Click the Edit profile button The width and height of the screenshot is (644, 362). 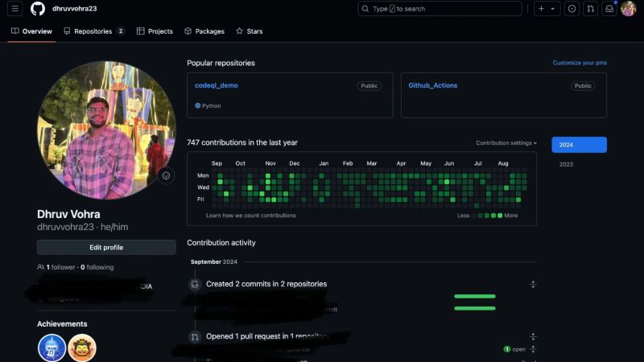click(x=106, y=248)
